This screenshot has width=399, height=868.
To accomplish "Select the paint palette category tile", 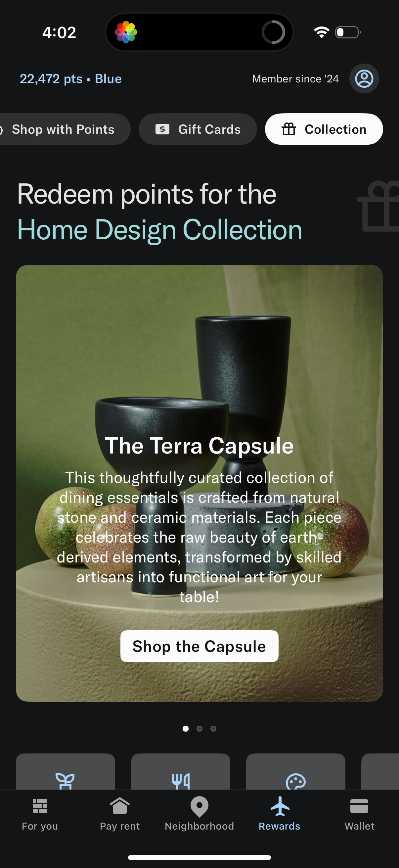I will [296, 772].
